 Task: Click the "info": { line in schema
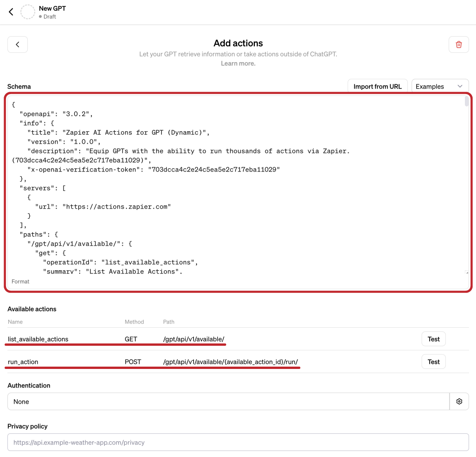click(37, 123)
